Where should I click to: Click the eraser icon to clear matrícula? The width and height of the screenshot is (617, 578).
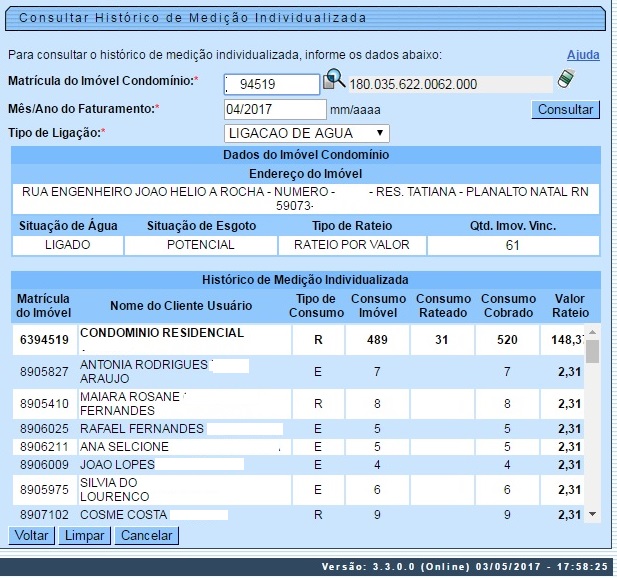point(567,79)
